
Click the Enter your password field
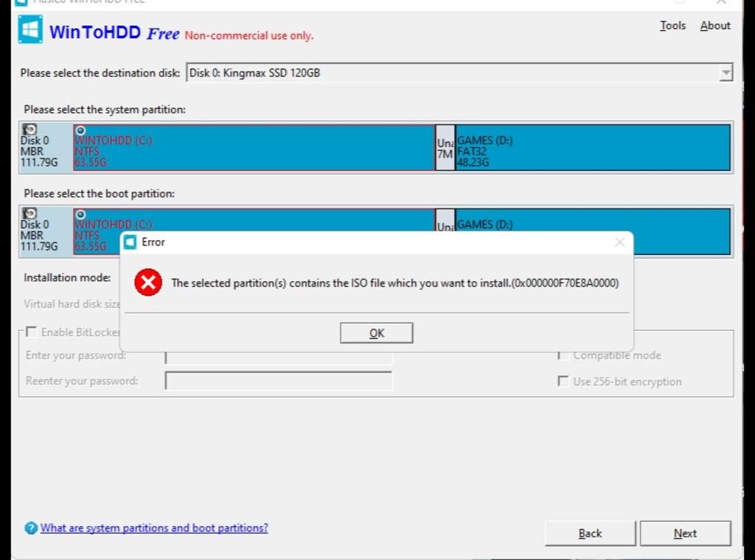pos(278,357)
